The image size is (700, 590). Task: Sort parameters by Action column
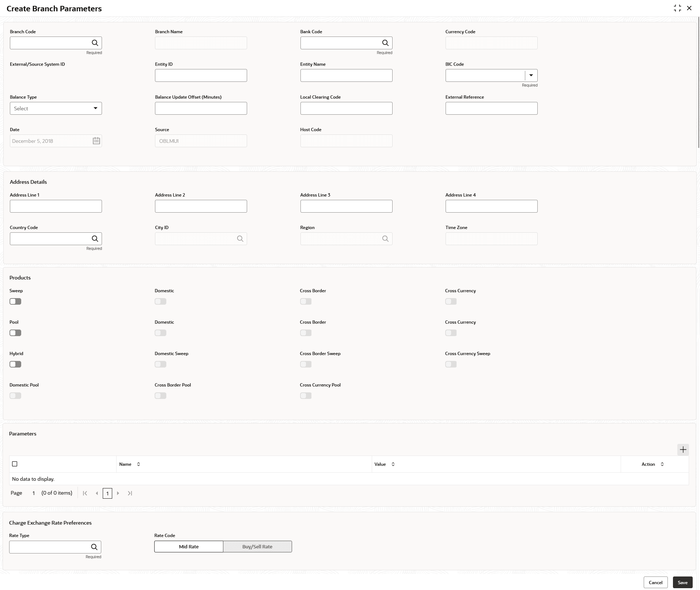pos(662,464)
